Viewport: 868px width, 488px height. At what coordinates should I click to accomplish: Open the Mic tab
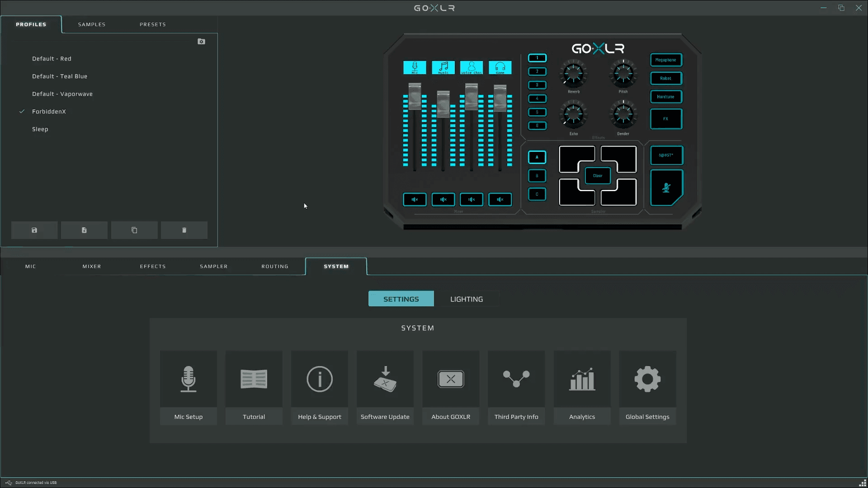[31, 267]
